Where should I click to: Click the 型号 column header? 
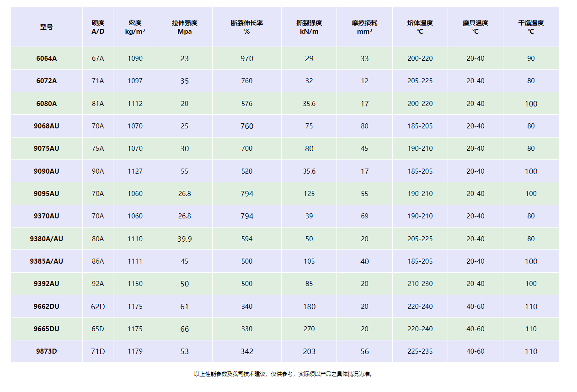(x=46, y=27)
